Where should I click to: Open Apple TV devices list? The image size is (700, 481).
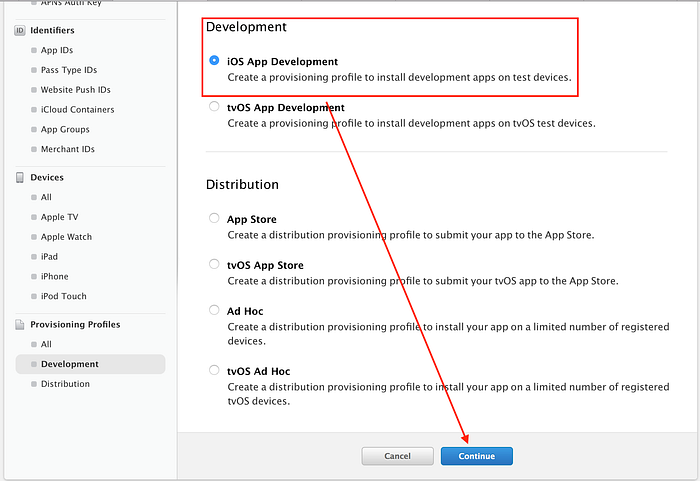coord(59,217)
